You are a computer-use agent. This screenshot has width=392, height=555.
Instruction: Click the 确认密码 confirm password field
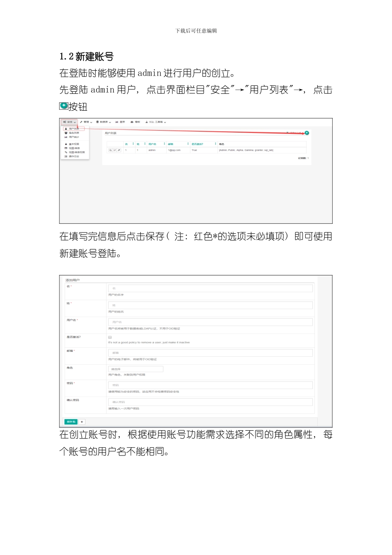click(210, 402)
